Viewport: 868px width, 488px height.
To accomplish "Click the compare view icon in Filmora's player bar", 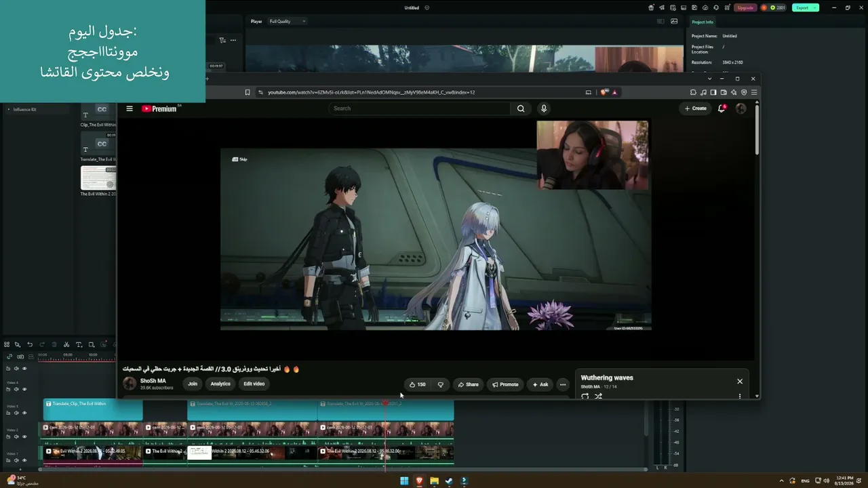I will tap(660, 21).
